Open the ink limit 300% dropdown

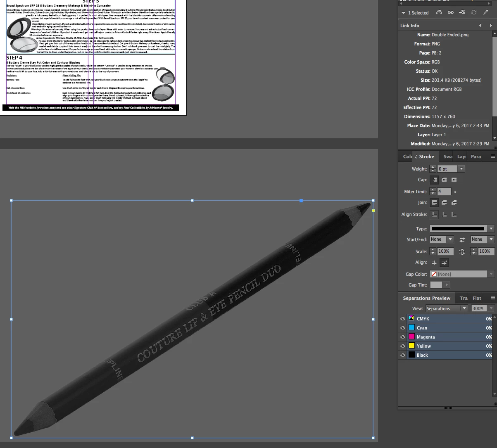click(x=491, y=308)
